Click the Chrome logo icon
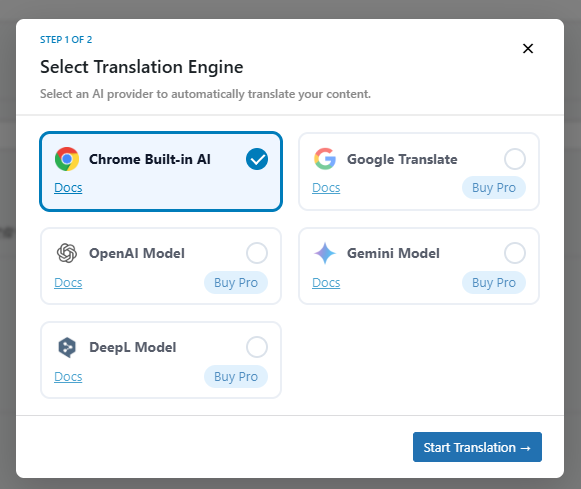The width and height of the screenshot is (581, 489). pos(67,159)
